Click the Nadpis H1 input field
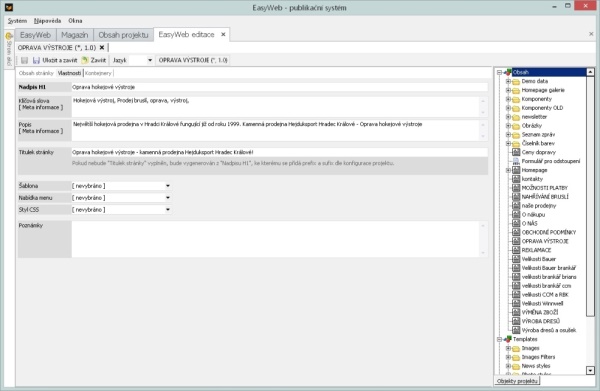Screen dimensions: 600x391 [x=279, y=87]
